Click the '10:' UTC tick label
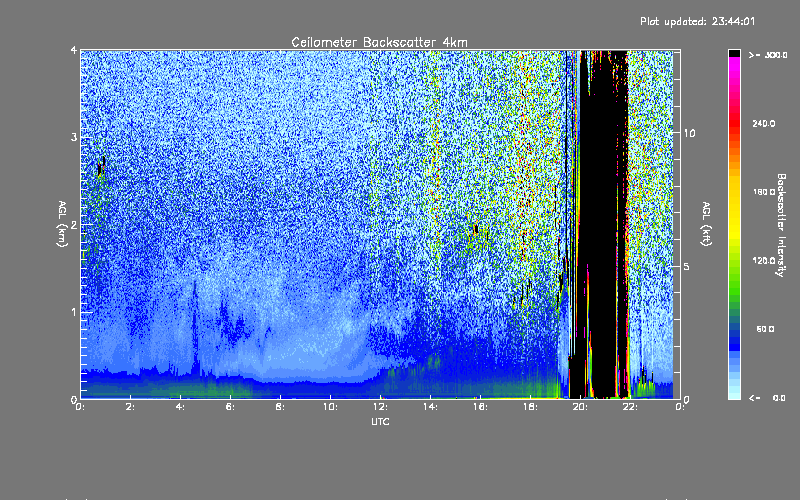 coord(330,407)
